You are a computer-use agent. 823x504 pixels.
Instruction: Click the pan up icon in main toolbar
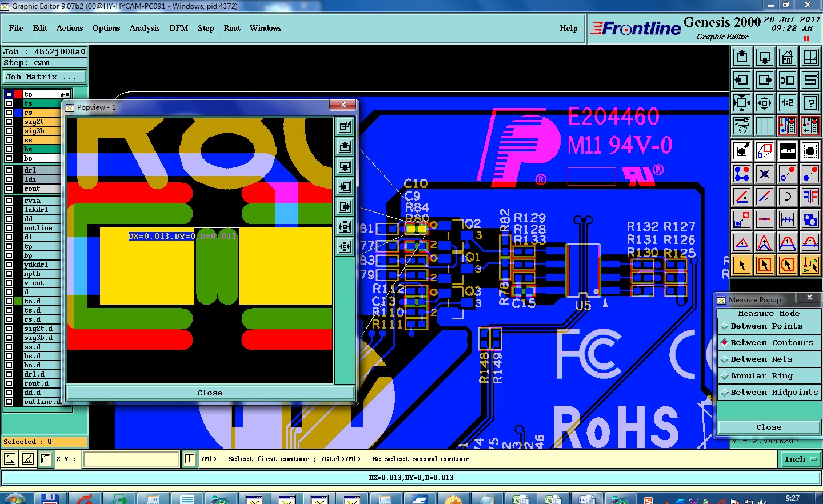[x=742, y=57]
